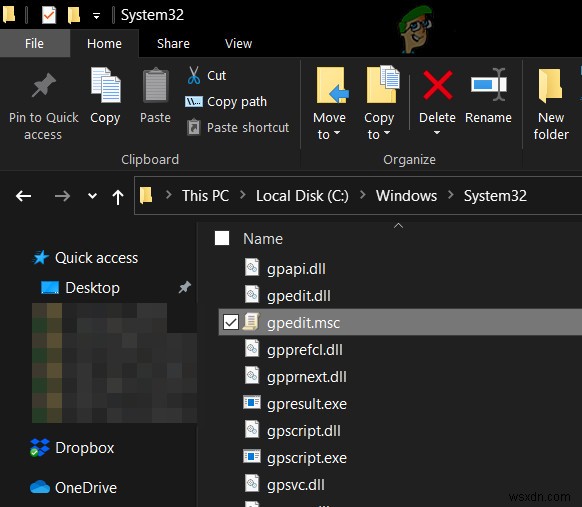The width and height of the screenshot is (582, 507).
Task: Click the gpapi.dll file icon
Action: [x=252, y=267]
